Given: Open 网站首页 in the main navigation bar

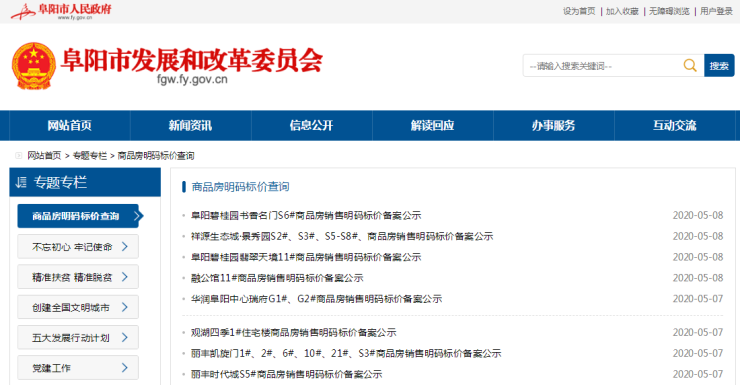Looking at the screenshot, I should tap(69, 126).
